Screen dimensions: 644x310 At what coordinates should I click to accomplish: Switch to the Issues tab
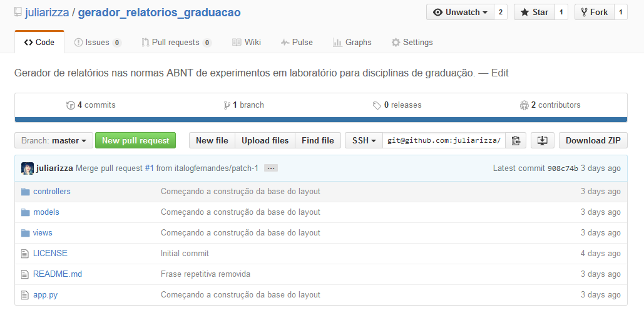point(98,43)
